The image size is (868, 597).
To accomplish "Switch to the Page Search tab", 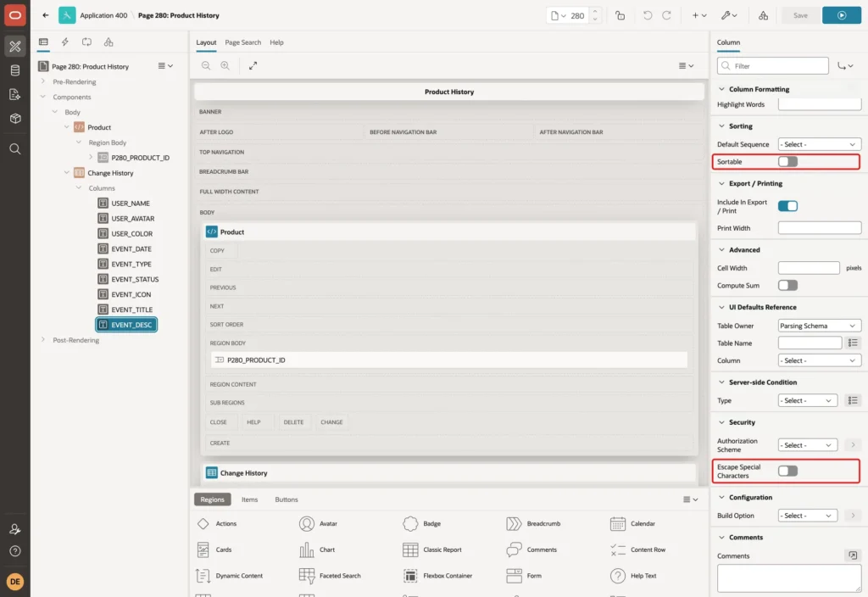I will [242, 42].
